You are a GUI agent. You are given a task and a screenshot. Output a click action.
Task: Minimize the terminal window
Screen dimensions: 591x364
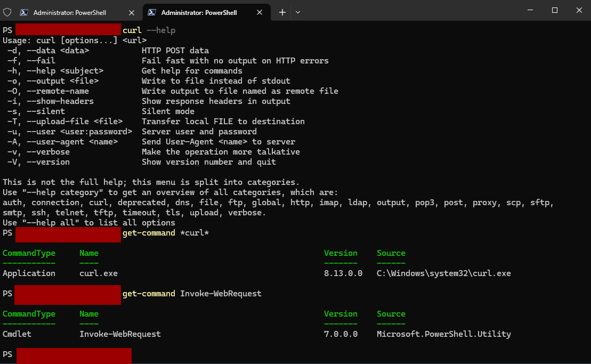530,10
